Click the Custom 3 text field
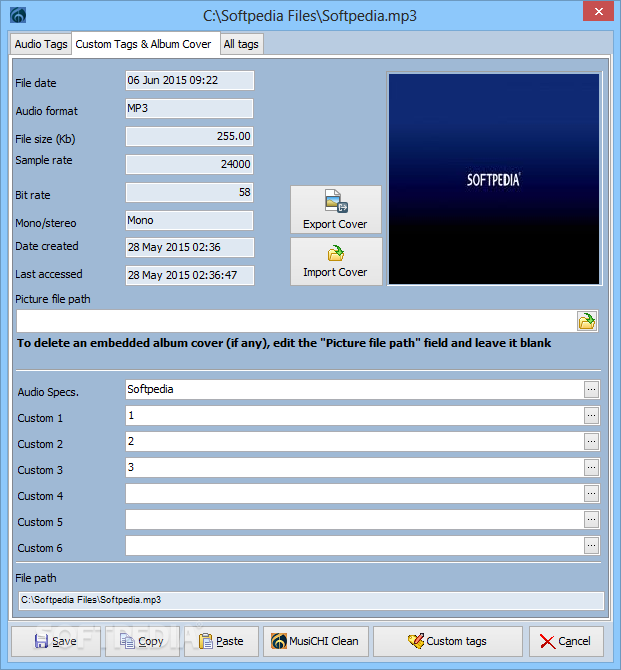Image resolution: width=621 pixels, height=670 pixels. coord(355,468)
